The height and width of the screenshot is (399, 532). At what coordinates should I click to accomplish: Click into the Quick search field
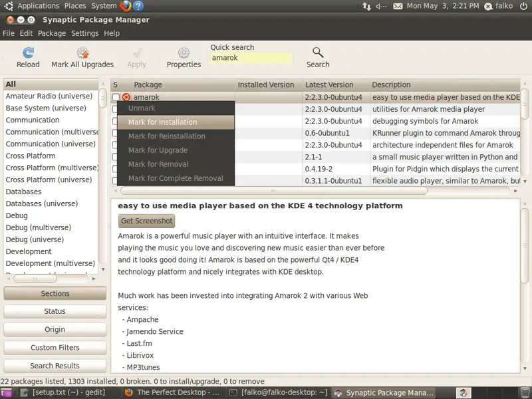pos(251,58)
